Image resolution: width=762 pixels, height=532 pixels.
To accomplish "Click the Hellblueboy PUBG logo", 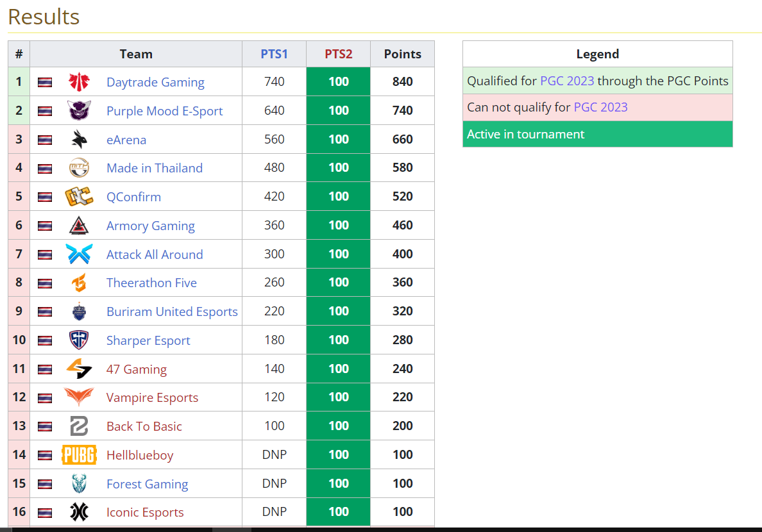I will (79, 455).
